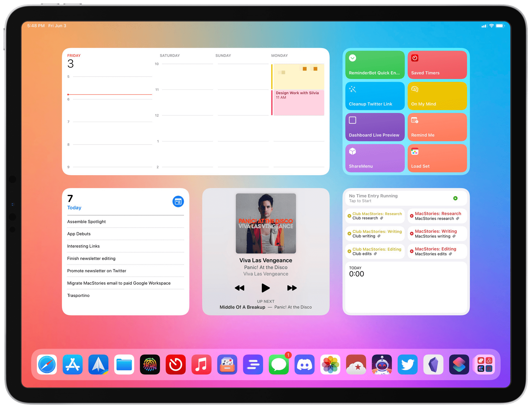Tap the Today reminders count header
532x409 pixels.
pos(74,202)
